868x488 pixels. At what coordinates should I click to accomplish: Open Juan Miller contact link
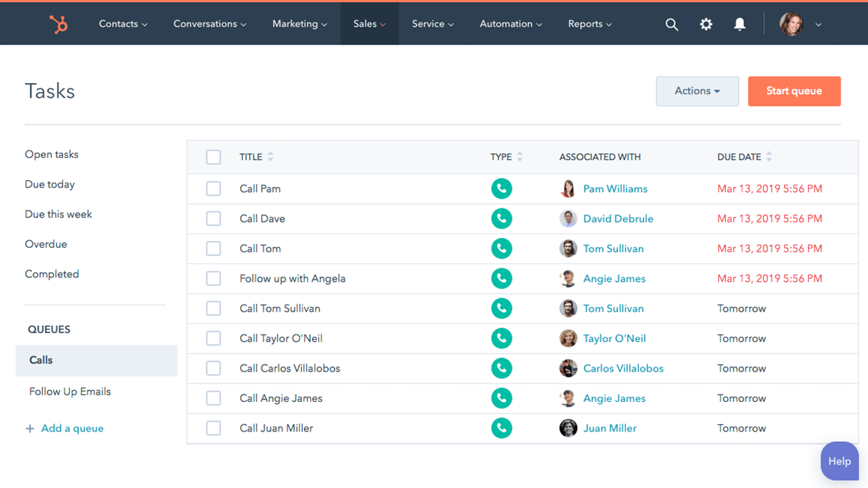click(x=610, y=428)
